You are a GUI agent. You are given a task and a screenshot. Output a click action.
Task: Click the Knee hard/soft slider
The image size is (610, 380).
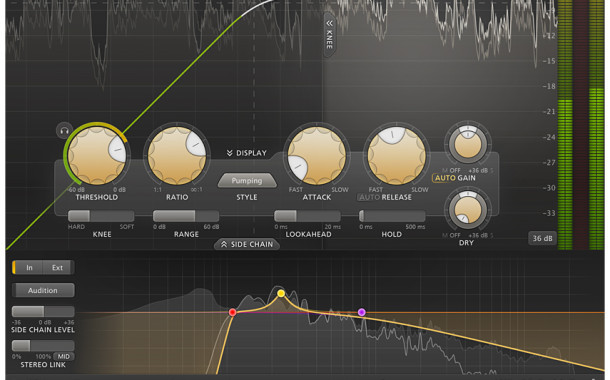(101, 216)
